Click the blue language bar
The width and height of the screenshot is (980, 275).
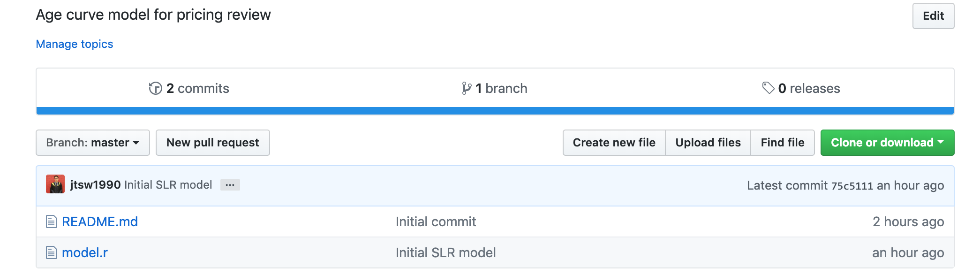point(495,111)
